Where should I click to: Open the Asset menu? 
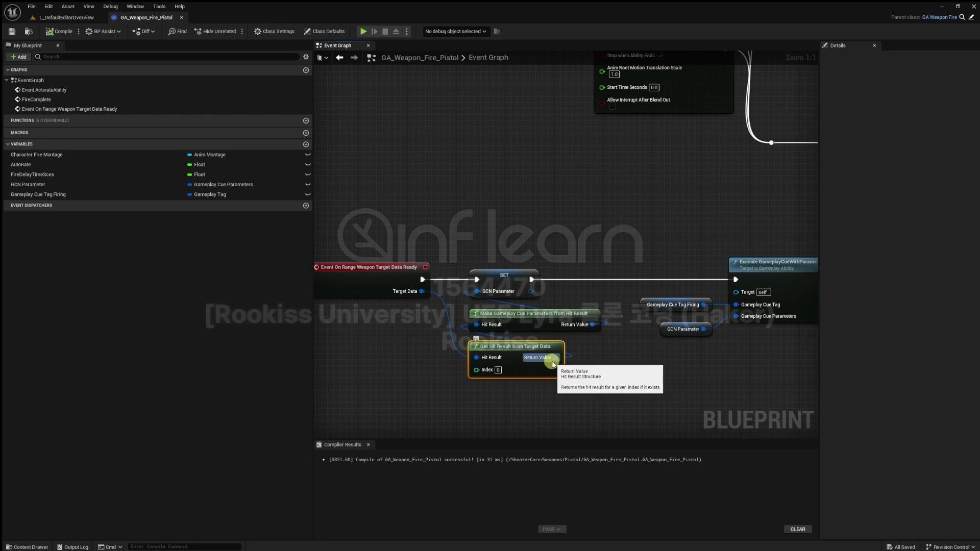click(x=68, y=7)
